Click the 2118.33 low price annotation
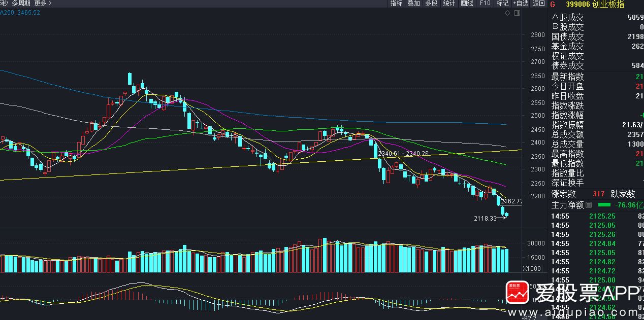 tap(485, 218)
